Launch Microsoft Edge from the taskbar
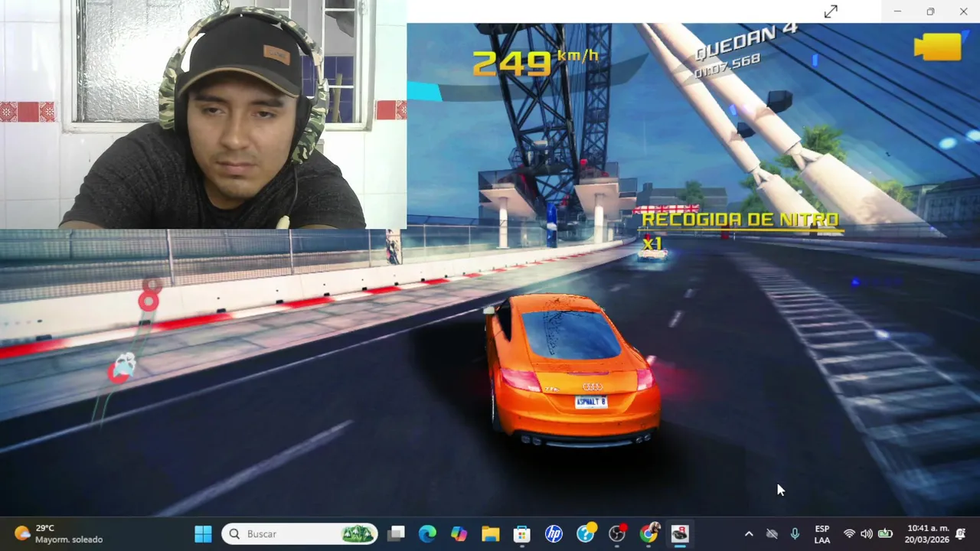Screen dimensions: 980x551 (427, 533)
